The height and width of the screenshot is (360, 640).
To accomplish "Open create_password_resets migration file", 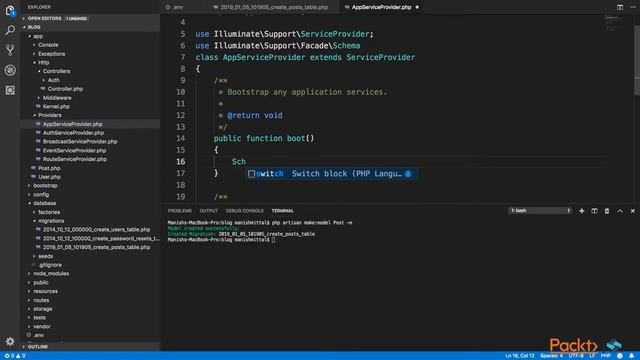I will [x=100, y=238].
